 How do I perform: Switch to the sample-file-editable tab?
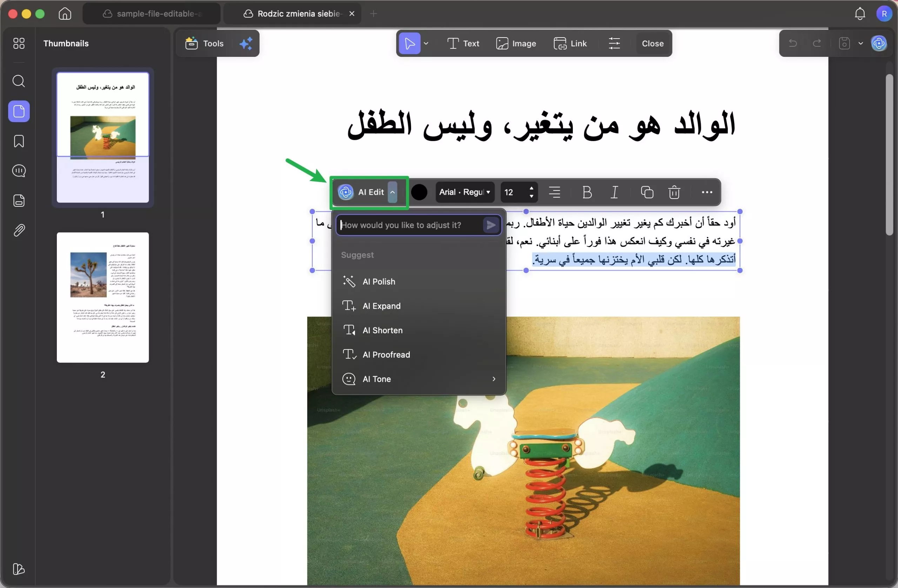pyautogui.click(x=152, y=14)
